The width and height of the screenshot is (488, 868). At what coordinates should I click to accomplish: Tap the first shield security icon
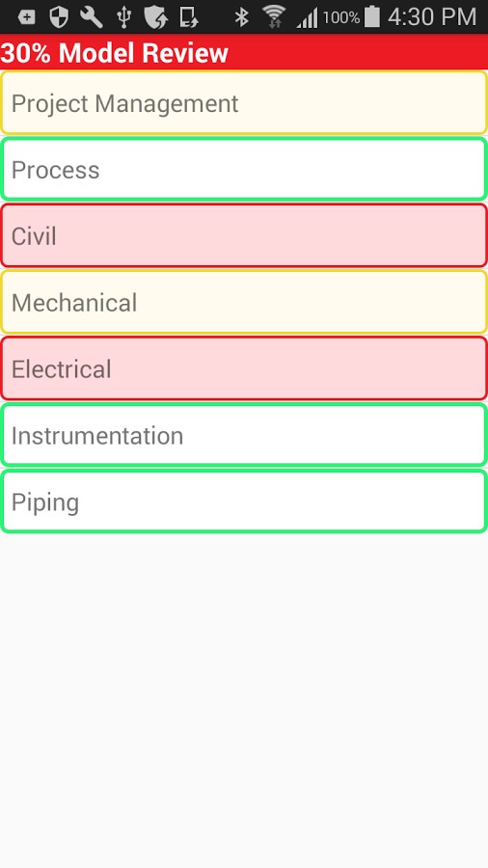click(x=59, y=17)
